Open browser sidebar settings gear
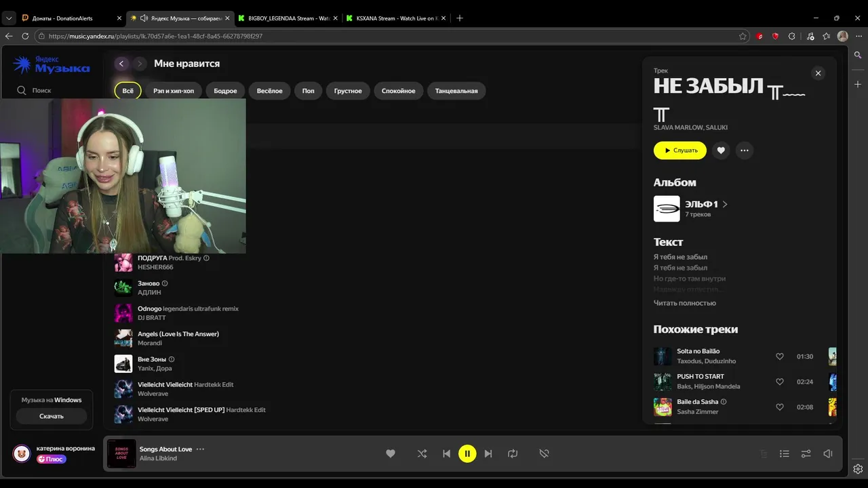This screenshot has height=488, width=868. (x=858, y=468)
